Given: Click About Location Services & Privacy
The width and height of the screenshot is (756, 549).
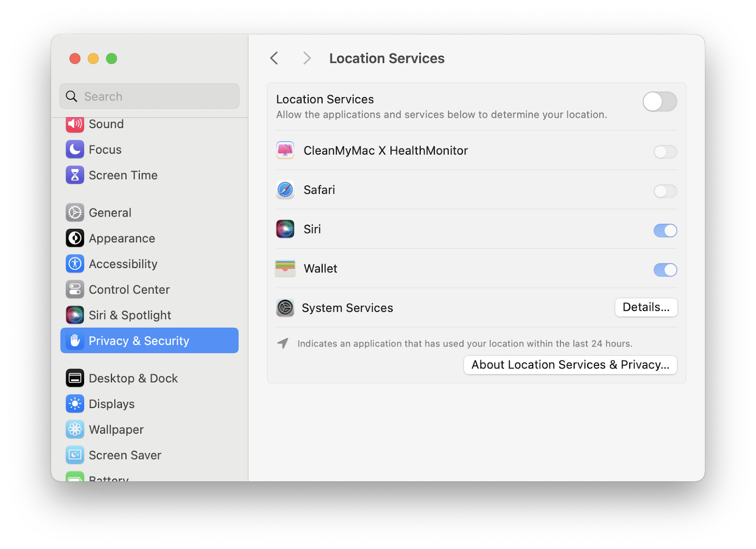Looking at the screenshot, I should point(570,365).
